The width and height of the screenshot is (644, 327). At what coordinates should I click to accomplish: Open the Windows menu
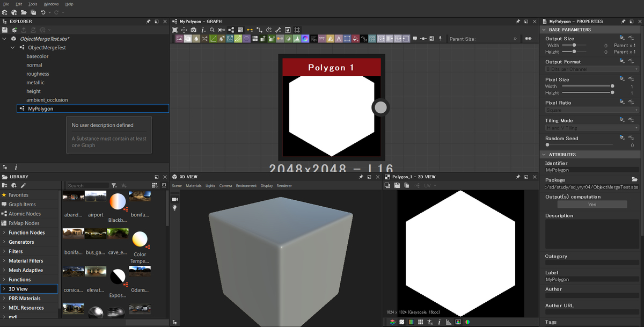click(51, 4)
